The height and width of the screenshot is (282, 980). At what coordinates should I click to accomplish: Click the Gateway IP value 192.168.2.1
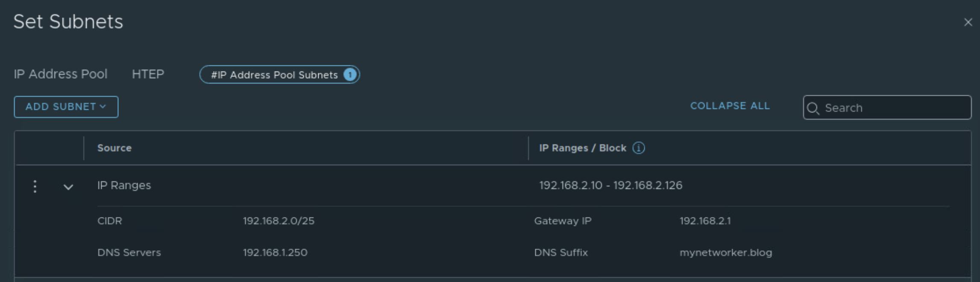705,221
